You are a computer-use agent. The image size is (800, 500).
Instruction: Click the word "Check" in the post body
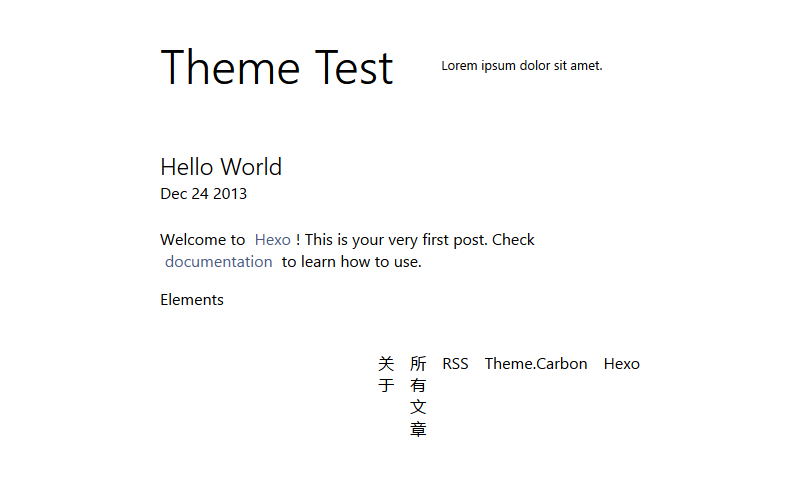tap(513, 240)
